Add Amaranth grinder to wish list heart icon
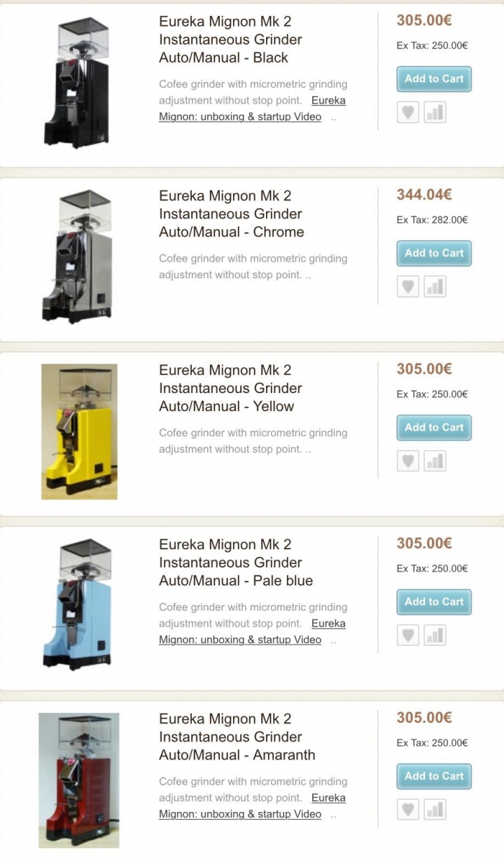 coord(408,810)
